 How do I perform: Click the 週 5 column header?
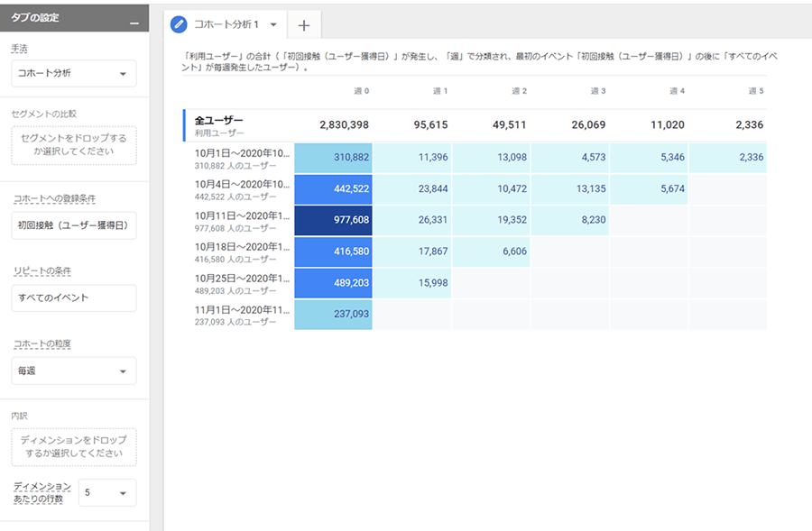click(756, 91)
